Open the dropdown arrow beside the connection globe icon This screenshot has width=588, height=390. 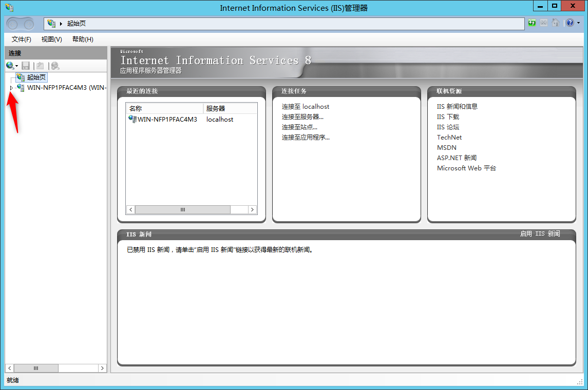point(16,66)
